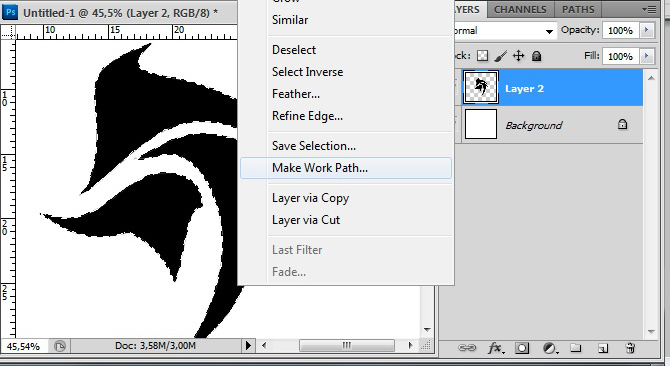The width and height of the screenshot is (670, 366).
Task: Click the zoom 45,54% field
Action: point(24,346)
